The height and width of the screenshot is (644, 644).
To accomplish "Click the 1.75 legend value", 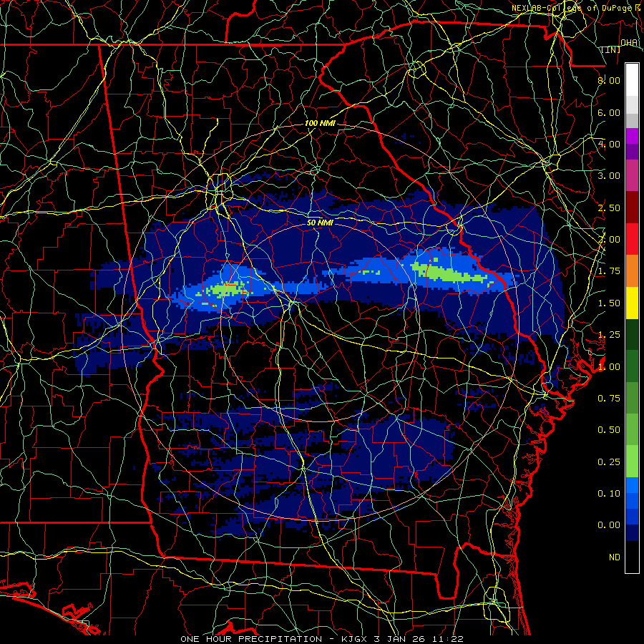I will click(609, 270).
